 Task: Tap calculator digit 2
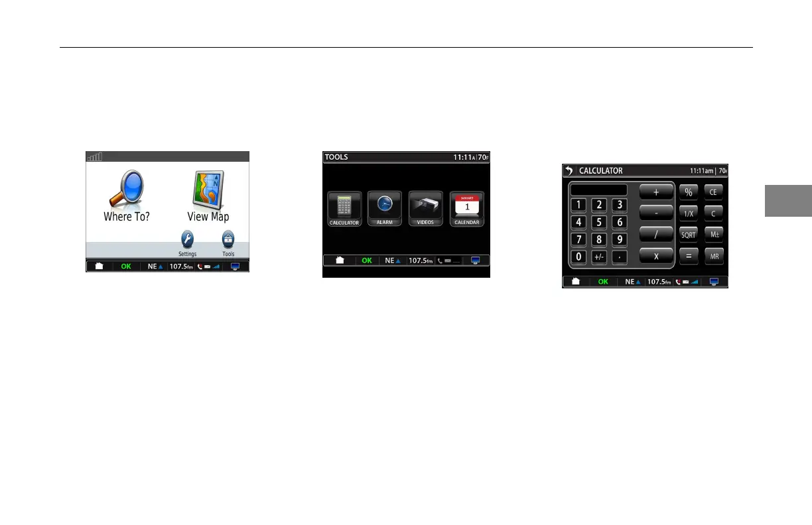[x=600, y=205]
